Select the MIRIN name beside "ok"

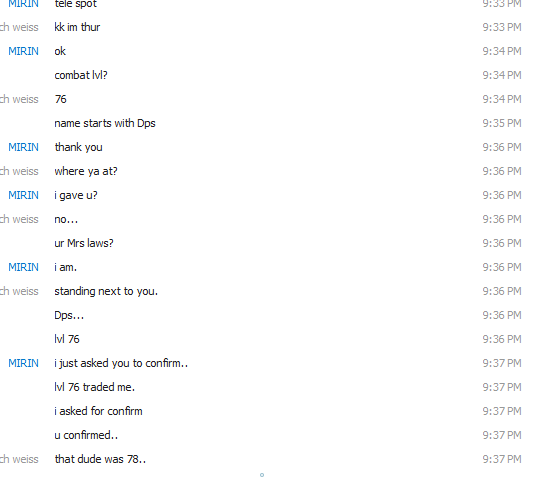click(x=23, y=51)
